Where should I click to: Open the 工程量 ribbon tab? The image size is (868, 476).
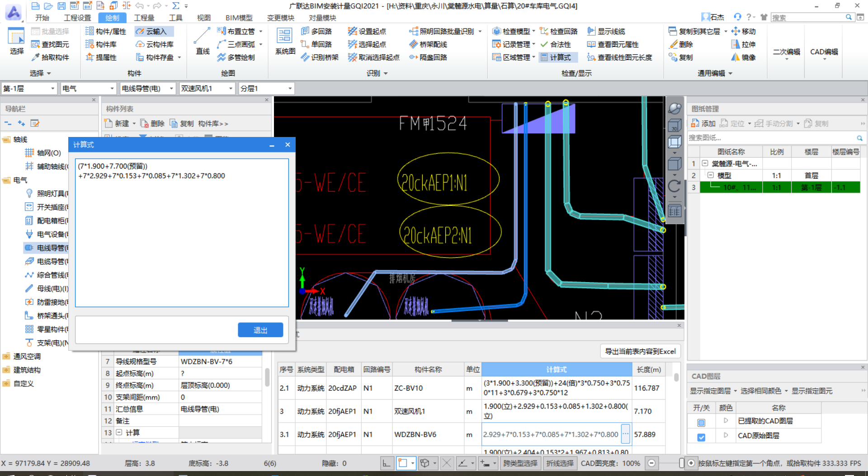tap(144, 18)
